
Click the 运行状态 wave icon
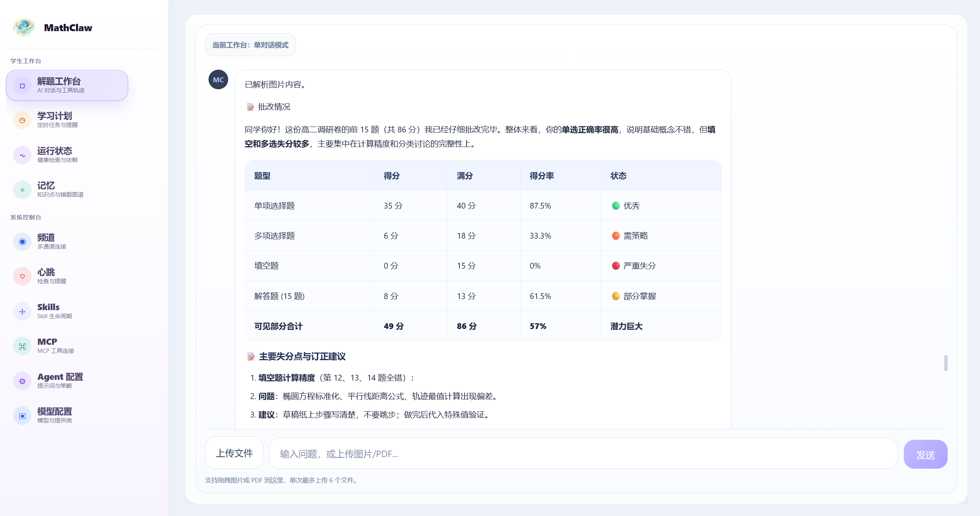tap(22, 155)
